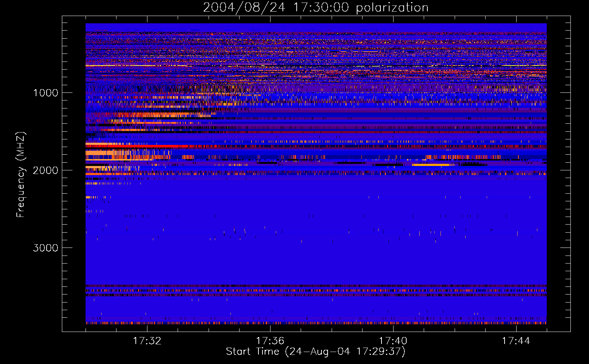
Task: Click the 1000 frequency tick label
Action: coord(46,93)
